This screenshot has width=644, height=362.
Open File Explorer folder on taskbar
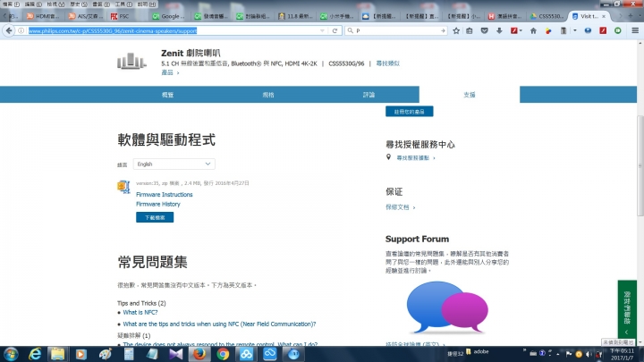(57, 354)
